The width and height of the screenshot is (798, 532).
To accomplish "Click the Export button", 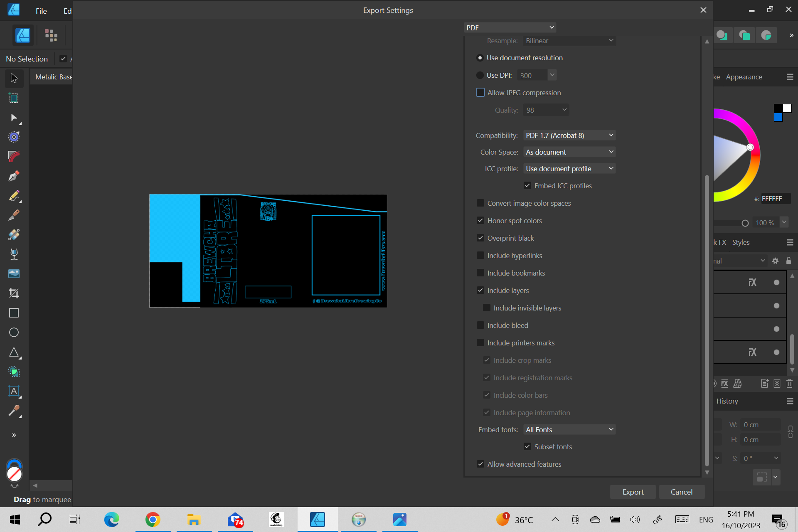I will point(633,492).
